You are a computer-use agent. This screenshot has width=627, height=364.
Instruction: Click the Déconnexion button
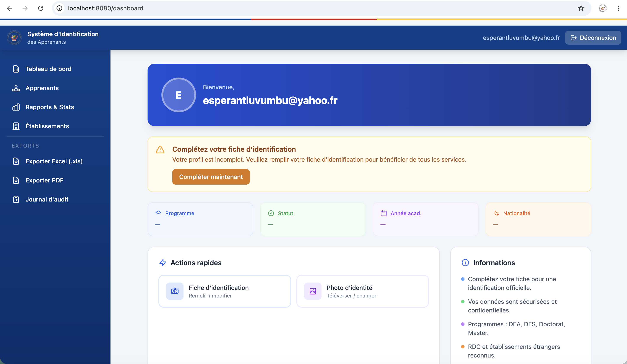[x=593, y=37]
